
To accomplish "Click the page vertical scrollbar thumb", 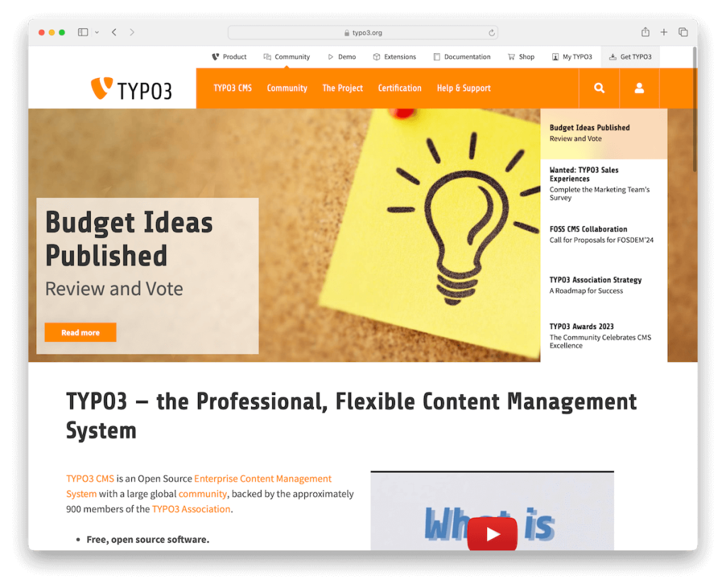I will [695, 109].
